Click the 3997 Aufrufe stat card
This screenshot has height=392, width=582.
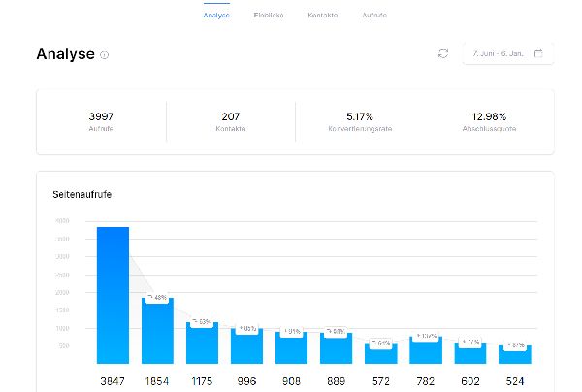101,122
